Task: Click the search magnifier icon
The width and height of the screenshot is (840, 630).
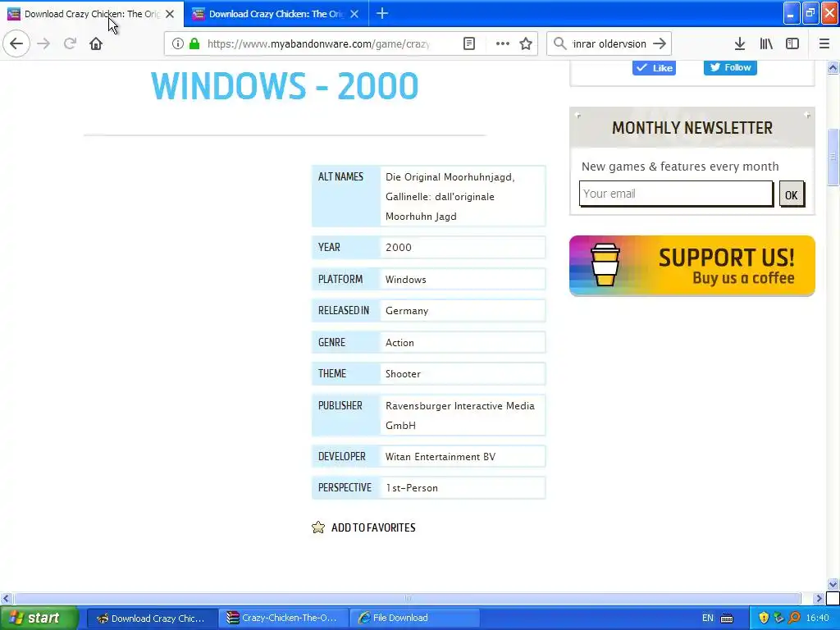Action: (x=559, y=43)
